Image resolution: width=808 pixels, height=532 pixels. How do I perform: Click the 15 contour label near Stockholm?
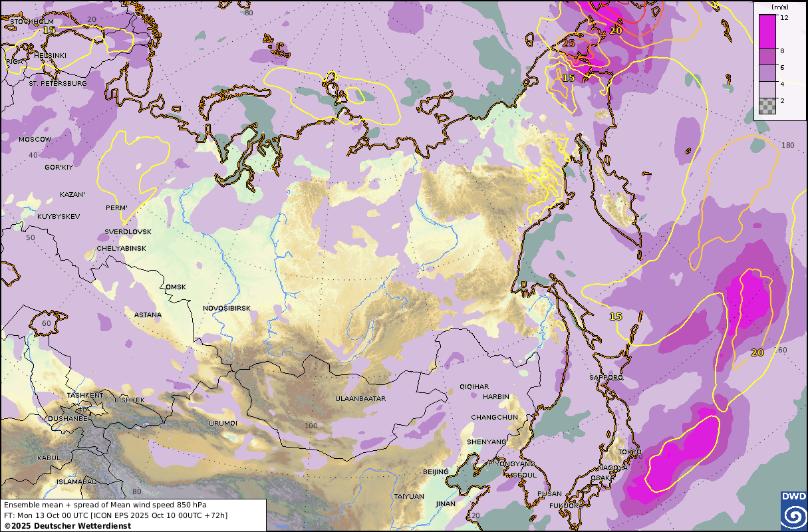(49, 30)
